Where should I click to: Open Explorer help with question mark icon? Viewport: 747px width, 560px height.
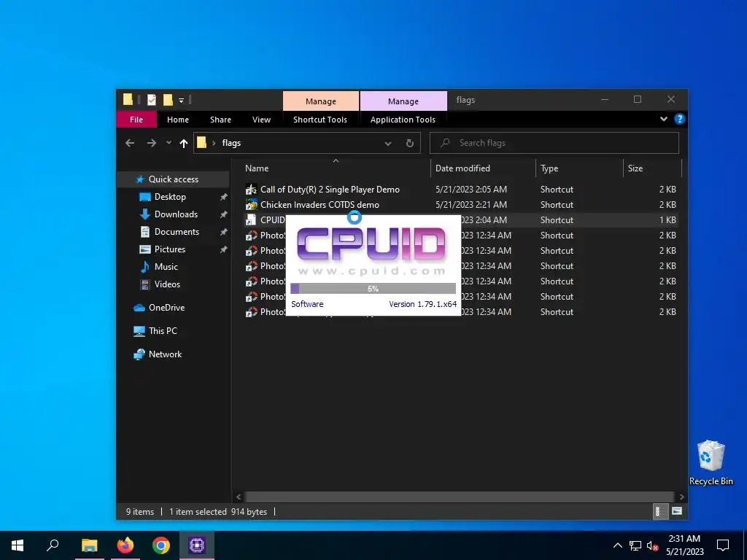(x=680, y=119)
